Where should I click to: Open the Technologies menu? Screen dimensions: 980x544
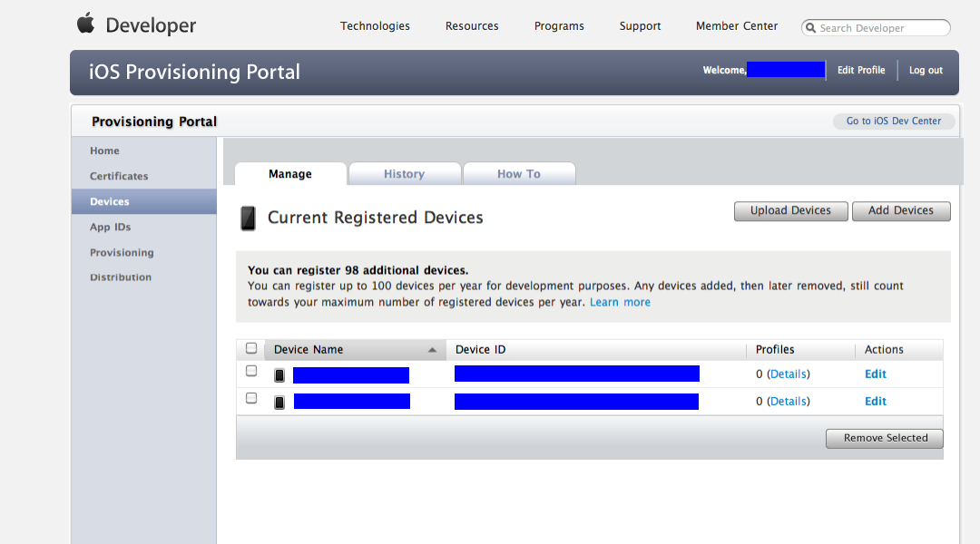click(x=375, y=26)
